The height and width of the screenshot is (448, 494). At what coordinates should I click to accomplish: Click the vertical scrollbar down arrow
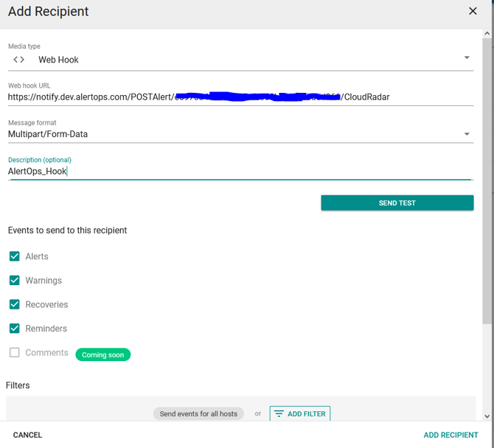click(x=487, y=416)
